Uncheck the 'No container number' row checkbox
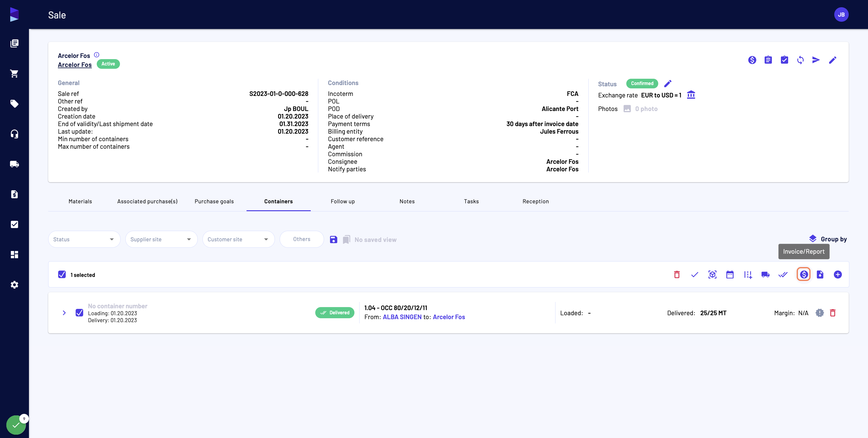Screen dimensions: 868x438 tap(80, 313)
